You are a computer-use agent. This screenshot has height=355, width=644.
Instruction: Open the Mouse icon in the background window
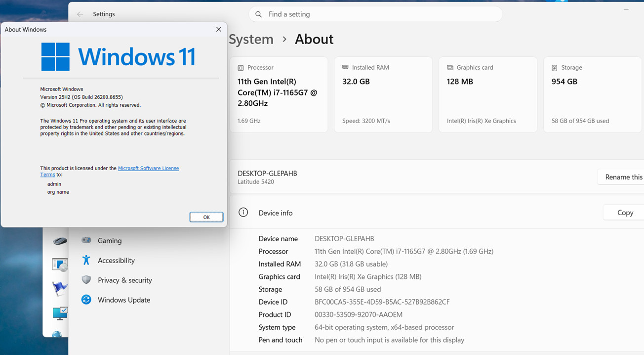click(60, 241)
